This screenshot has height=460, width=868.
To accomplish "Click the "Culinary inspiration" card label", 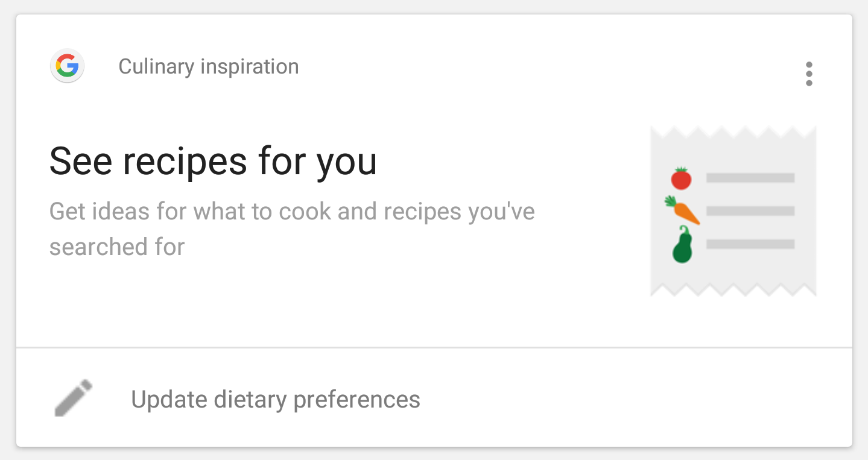I will (208, 66).
